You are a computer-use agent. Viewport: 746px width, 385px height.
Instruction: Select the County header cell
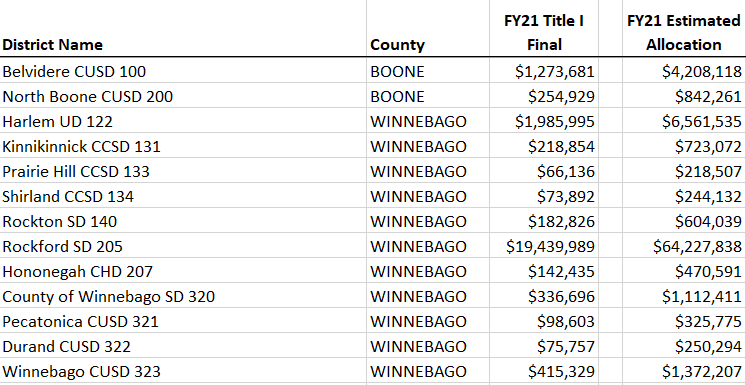click(x=428, y=29)
